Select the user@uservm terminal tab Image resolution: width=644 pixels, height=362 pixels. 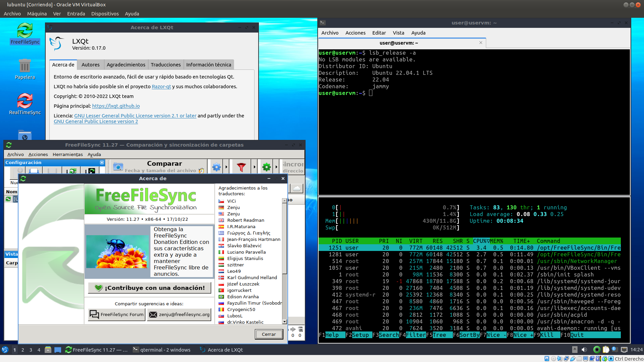click(399, 43)
